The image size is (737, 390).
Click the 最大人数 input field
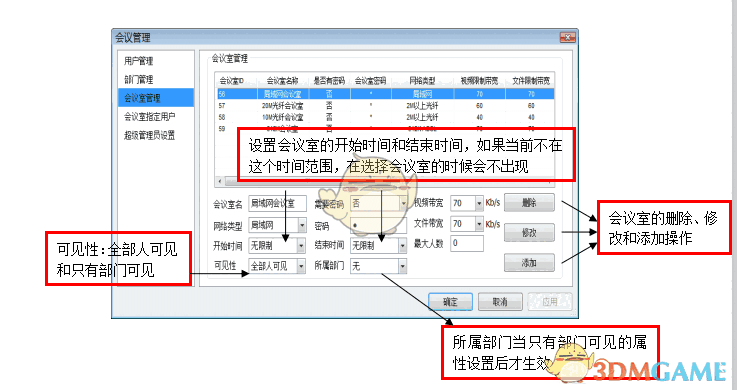pos(467,243)
